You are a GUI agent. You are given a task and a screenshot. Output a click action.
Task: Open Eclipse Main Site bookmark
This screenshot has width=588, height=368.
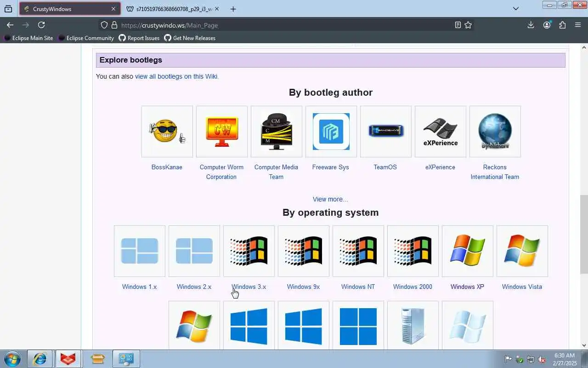(28, 38)
